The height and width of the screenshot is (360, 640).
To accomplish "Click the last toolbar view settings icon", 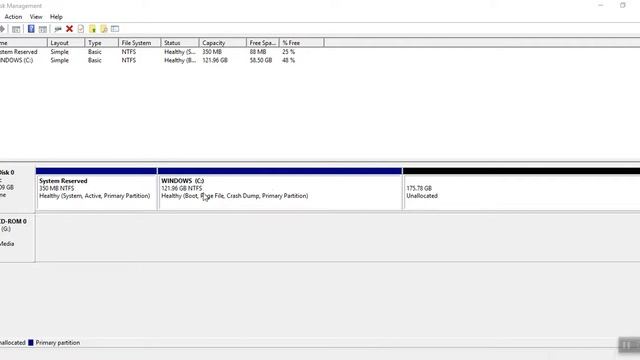I will pos(115,29).
